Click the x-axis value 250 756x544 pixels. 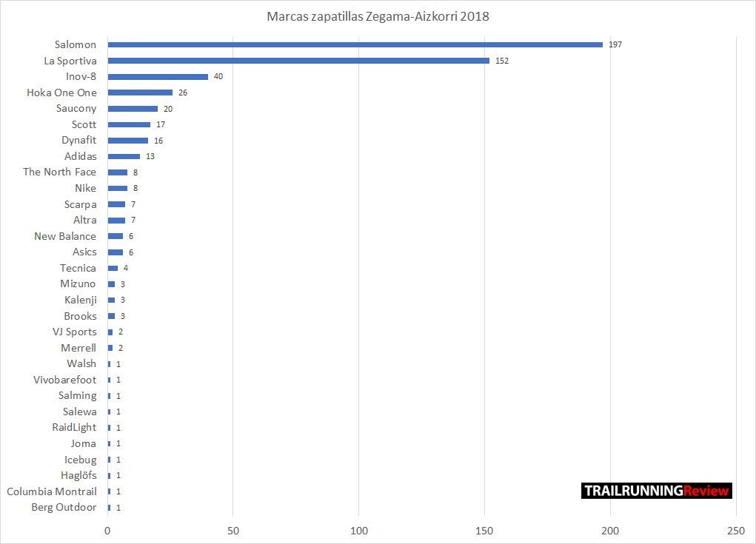point(736,531)
